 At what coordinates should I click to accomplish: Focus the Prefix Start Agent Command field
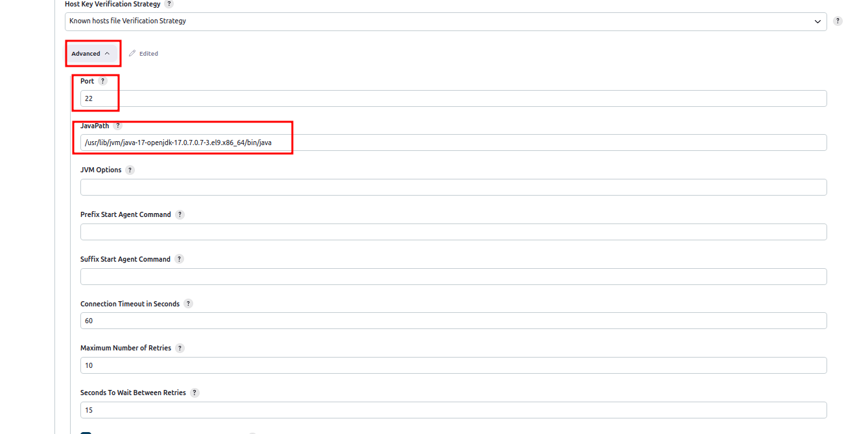(454, 232)
